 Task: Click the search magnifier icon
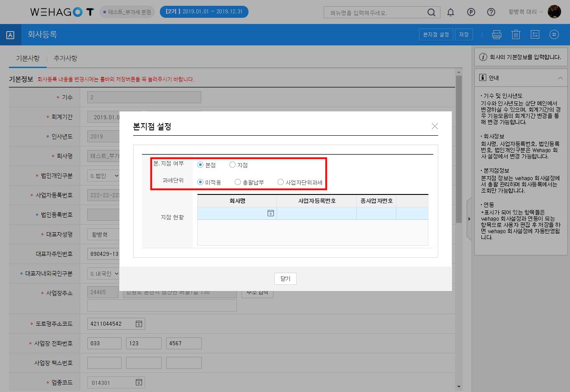point(431,12)
